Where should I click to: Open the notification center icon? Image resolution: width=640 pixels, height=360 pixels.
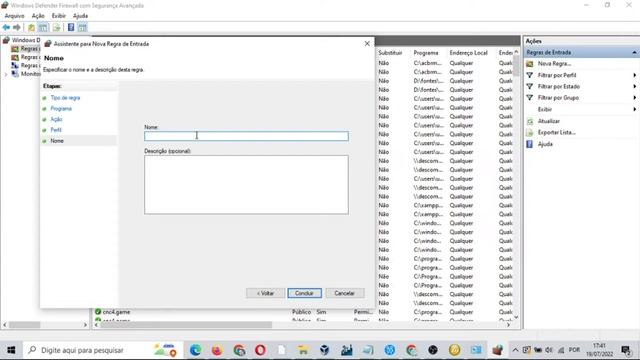click(x=626, y=350)
